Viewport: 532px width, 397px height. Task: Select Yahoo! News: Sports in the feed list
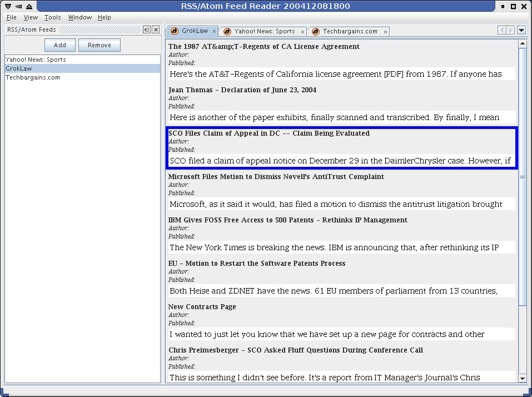pos(82,59)
